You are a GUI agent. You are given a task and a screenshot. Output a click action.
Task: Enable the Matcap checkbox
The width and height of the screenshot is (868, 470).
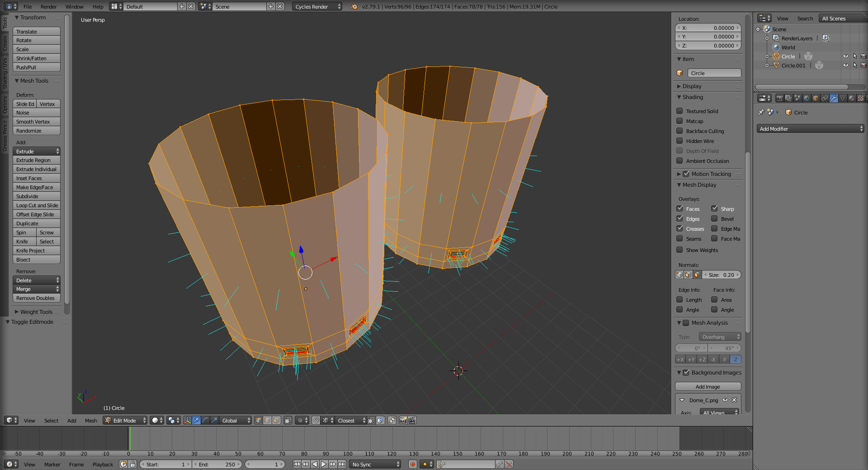[x=679, y=121]
